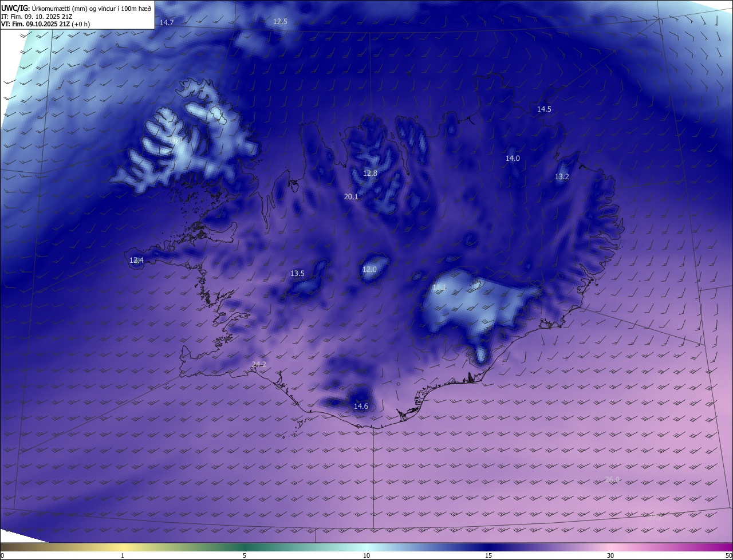Click the 'IT: Fim. 09. 10. 2025 21Z' line
The width and height of the screenshot is (733, 560).
point(37,17)
